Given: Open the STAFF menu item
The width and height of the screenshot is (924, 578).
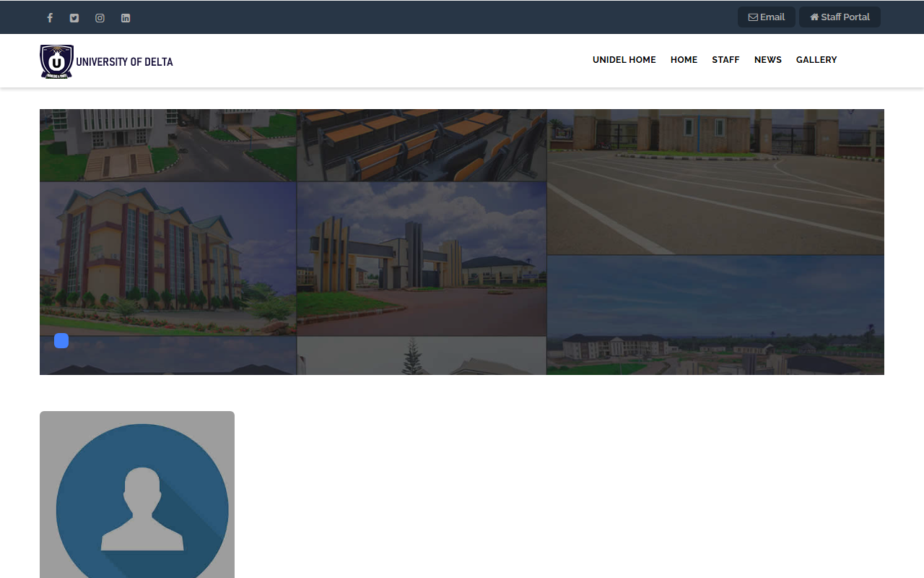Looking at the screenshot, I should (725, 60).
